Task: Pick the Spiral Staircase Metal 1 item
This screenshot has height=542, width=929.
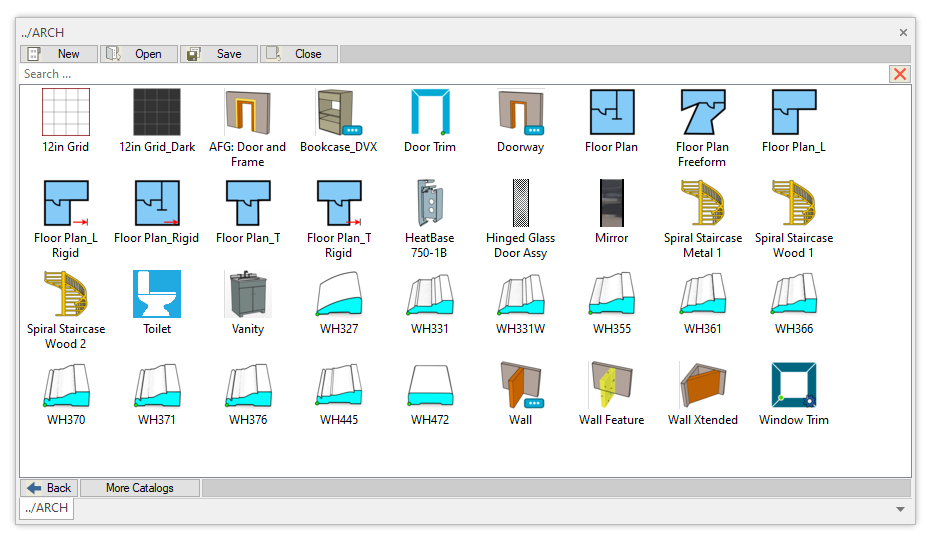Action: point(702,203)
